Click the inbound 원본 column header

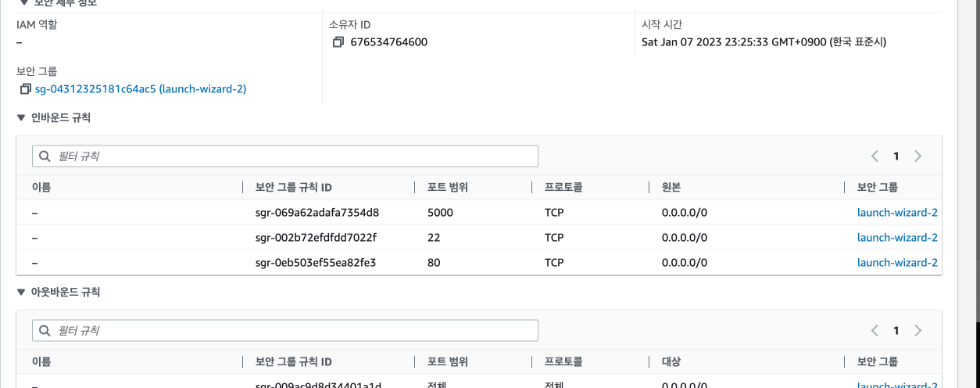tap(671, 188)
